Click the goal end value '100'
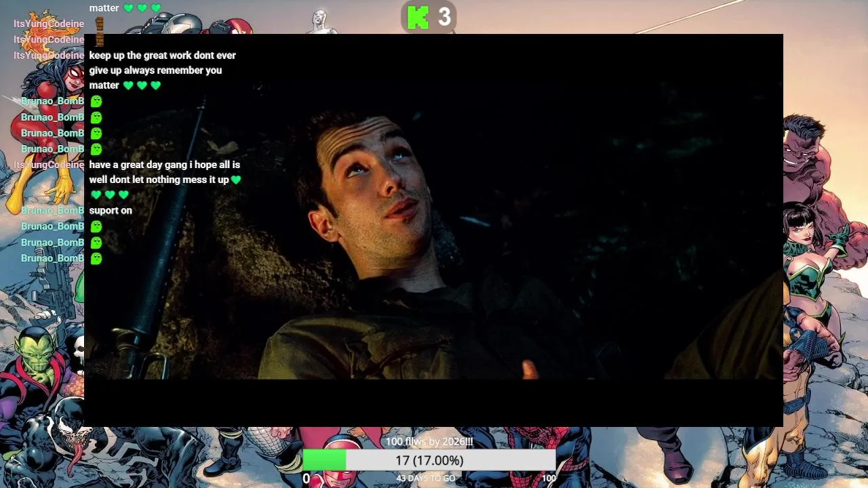Screen dimensions: 868x488 tap(549, 479)
